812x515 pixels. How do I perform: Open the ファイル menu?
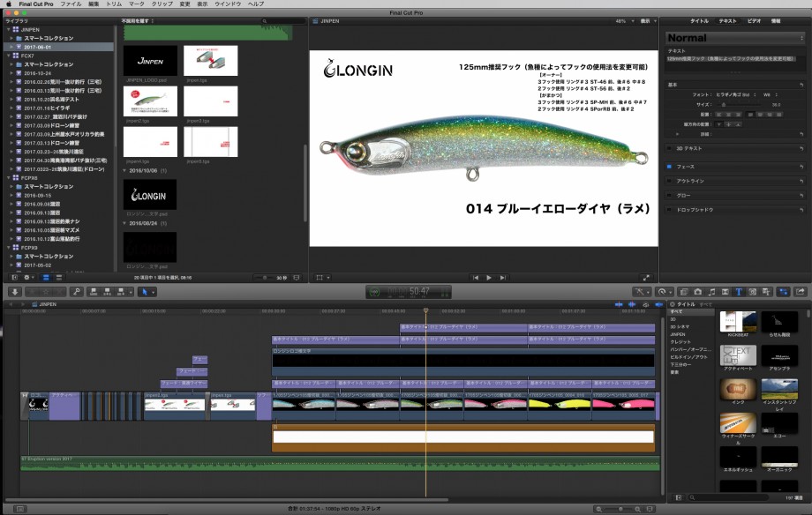click(x=71, y=4)
